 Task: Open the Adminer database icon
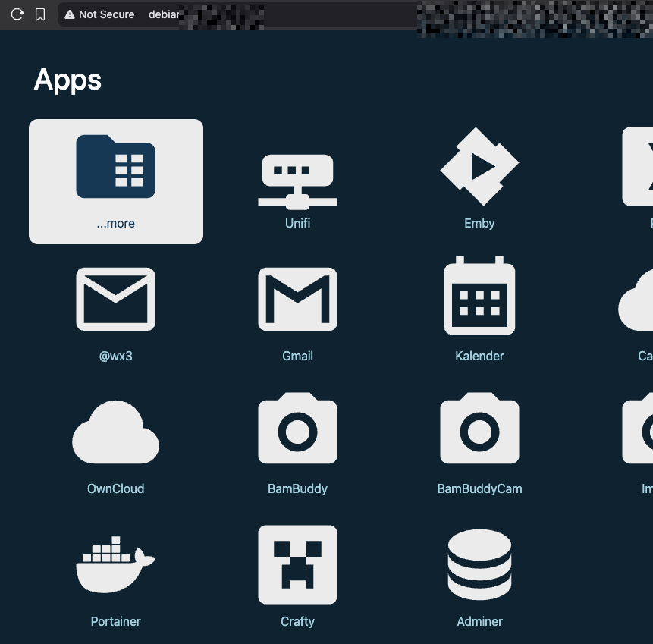click(x=479, y=564)
